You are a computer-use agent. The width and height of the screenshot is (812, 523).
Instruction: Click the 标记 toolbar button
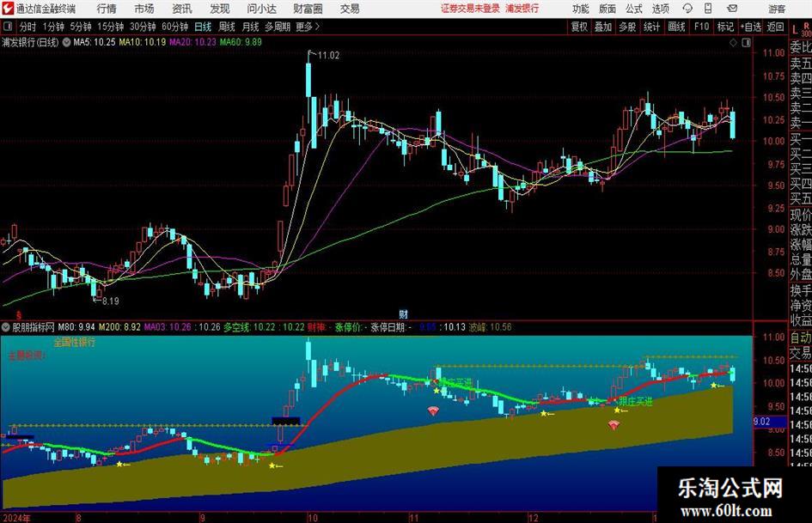pyautogui.click(x=725, y=27)
